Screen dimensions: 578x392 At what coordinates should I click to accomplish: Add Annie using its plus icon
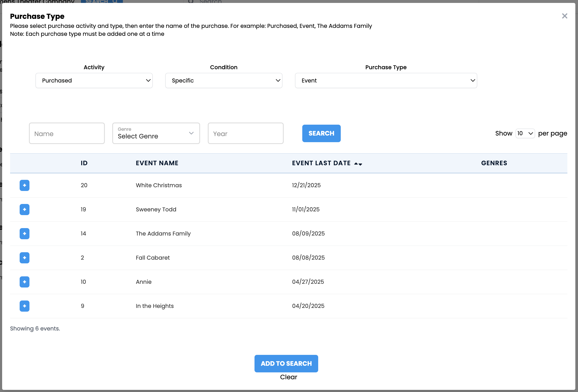tap(24, 282)
